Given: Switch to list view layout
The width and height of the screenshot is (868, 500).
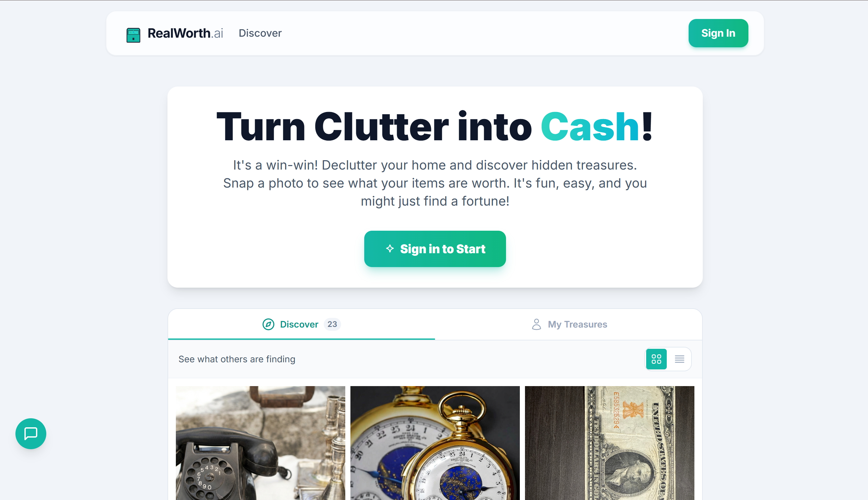Looking at the screenshot, I should pyautogui.click(x=679, y=359).
